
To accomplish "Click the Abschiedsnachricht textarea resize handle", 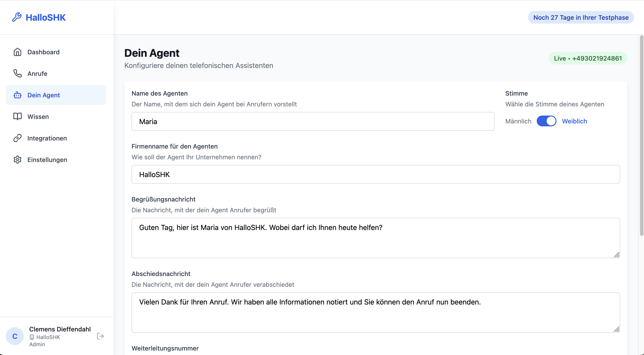I will [x=617, y=329].
